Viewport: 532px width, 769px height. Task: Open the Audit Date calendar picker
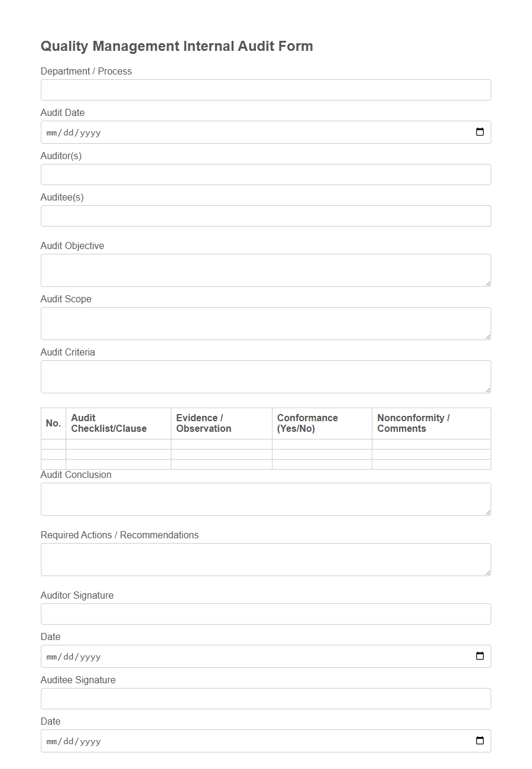point(480,132)
